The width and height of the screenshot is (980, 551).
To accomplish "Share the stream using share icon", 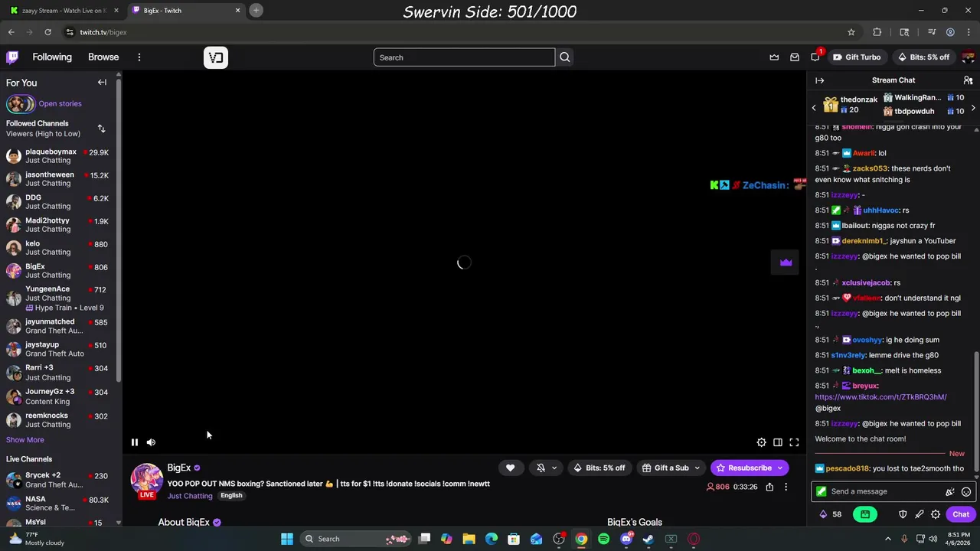I will (x=769, y=487).
